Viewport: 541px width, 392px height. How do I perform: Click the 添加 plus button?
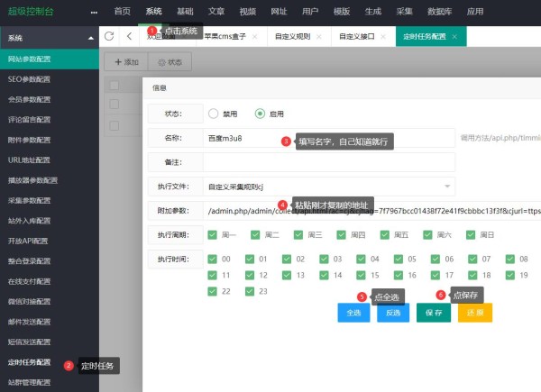(x=126, y=62)
